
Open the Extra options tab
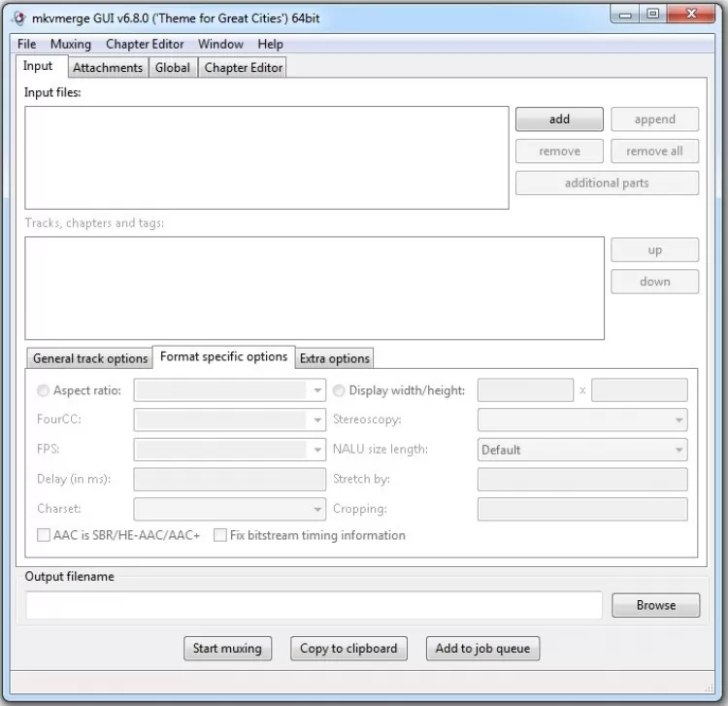point(334,358)
